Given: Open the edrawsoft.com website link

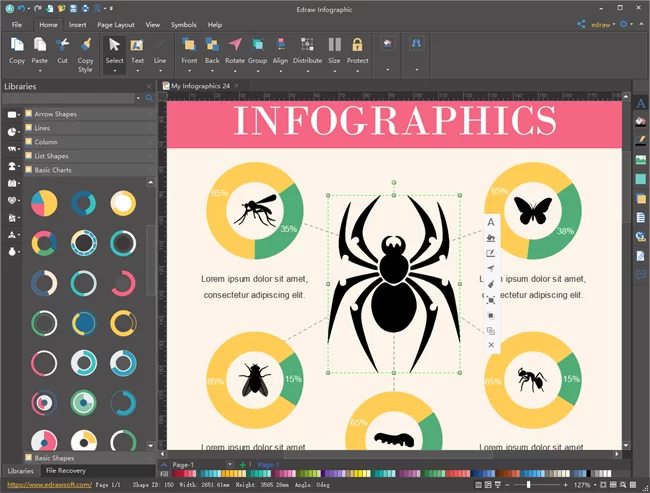Looking at the screenshot, I should tap(44, 485).
